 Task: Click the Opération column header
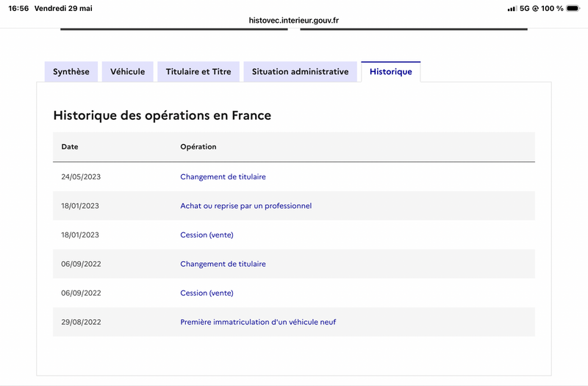pyautogui.click(x=198, y=146)
